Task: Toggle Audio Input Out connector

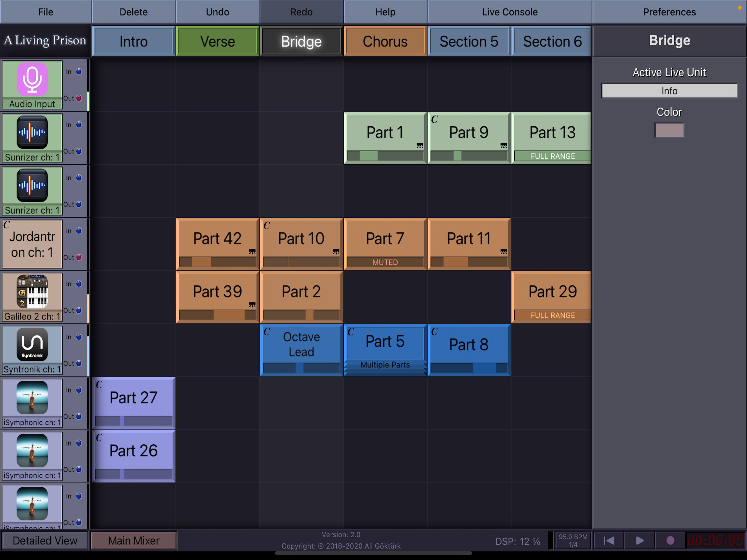Action: pyautogui.click(x=79, y=98)
